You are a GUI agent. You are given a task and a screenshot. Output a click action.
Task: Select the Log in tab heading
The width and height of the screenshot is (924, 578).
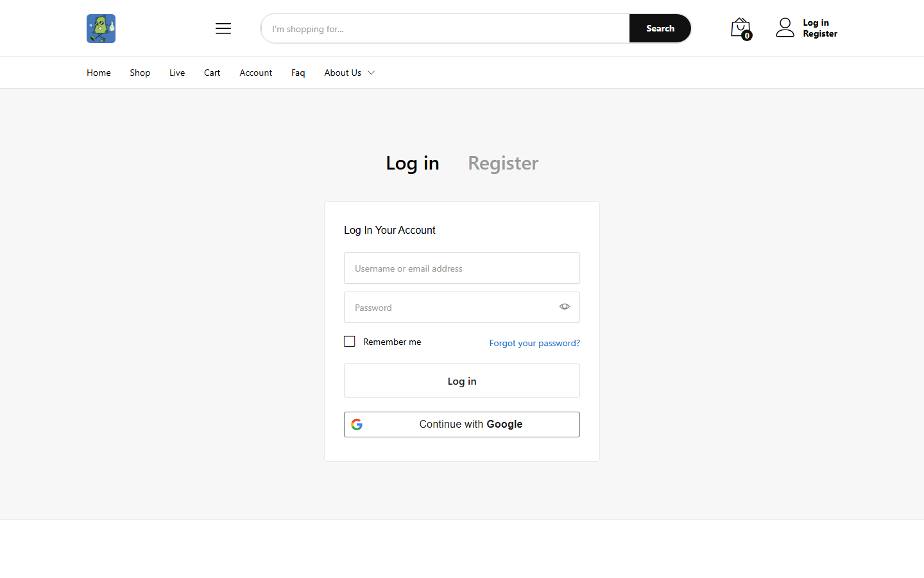[x=413, y=163]
